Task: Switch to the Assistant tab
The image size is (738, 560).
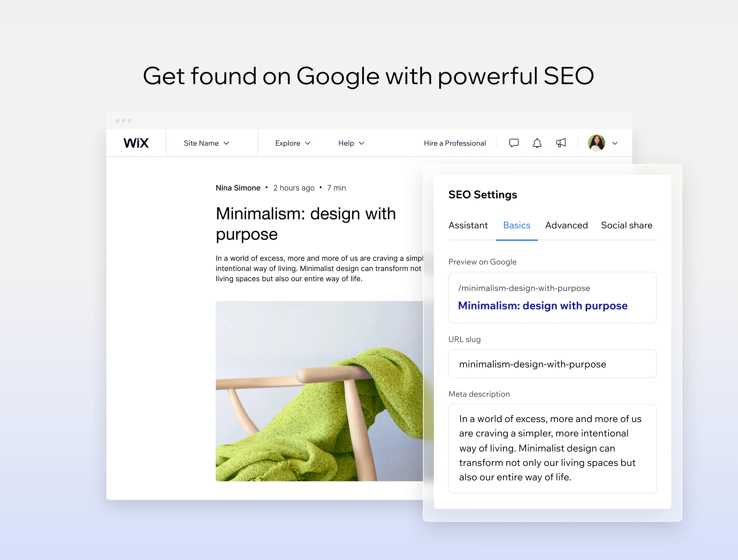Action: tap(468, 225)
